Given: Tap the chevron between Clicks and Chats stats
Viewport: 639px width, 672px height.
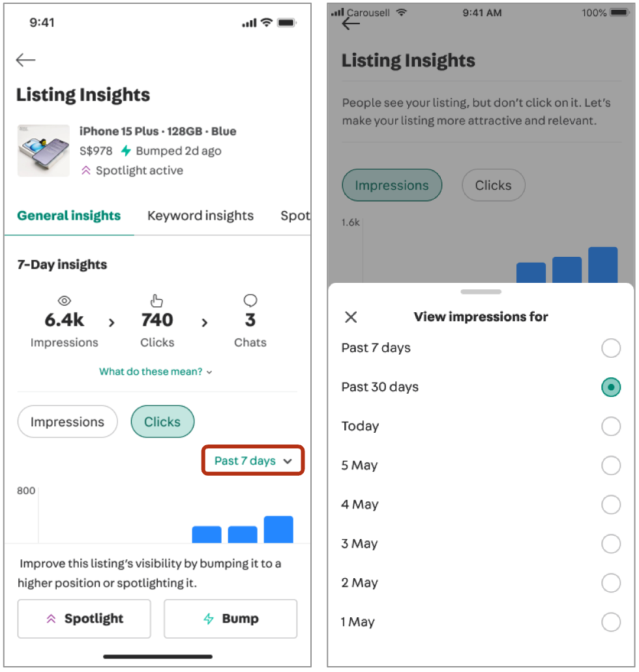Looking at the screenshot, I should [205, 323].
